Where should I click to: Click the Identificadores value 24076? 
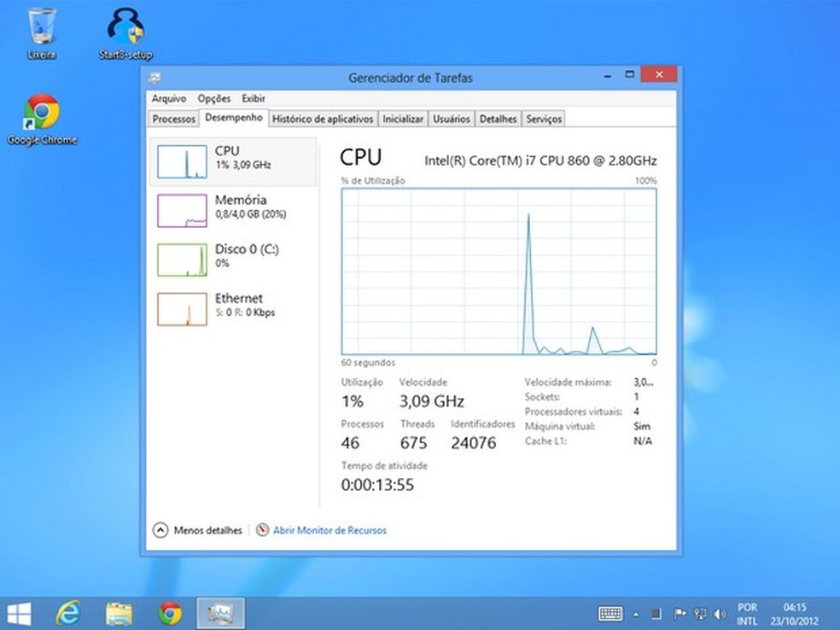pos(474,443)
